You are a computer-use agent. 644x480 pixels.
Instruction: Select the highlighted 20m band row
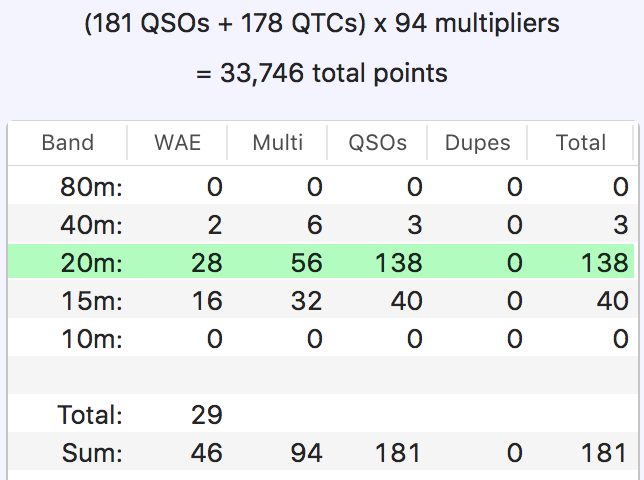[x=321, y=263]
